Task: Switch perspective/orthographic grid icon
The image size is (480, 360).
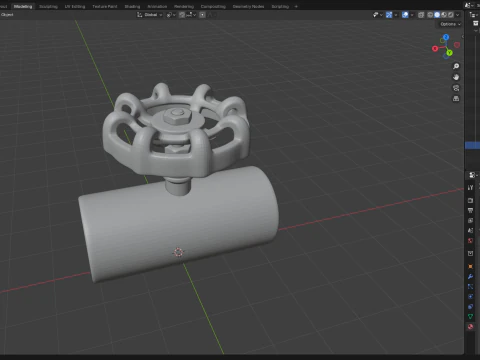Action: 456,99
